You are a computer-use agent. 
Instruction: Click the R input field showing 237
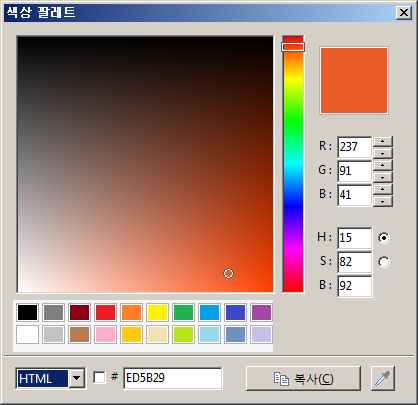coord(355,147)
